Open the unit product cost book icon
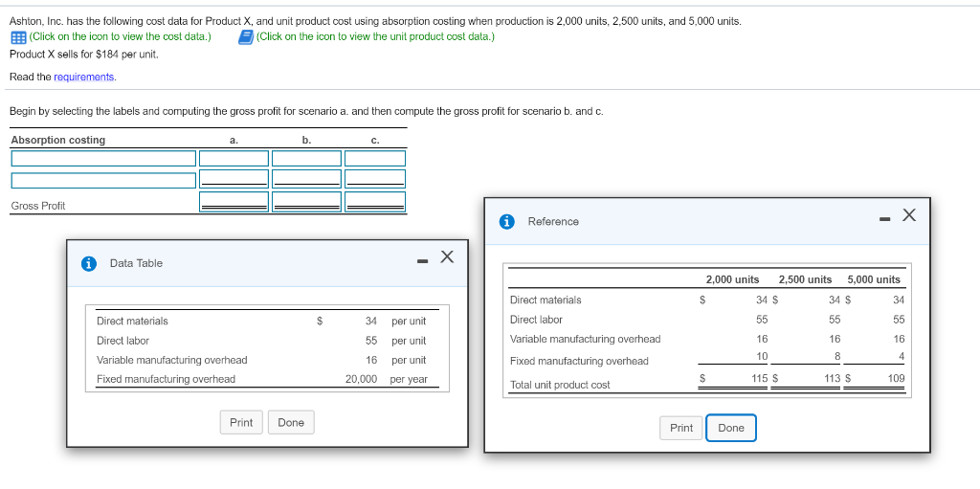 click(x=246, y=37)
